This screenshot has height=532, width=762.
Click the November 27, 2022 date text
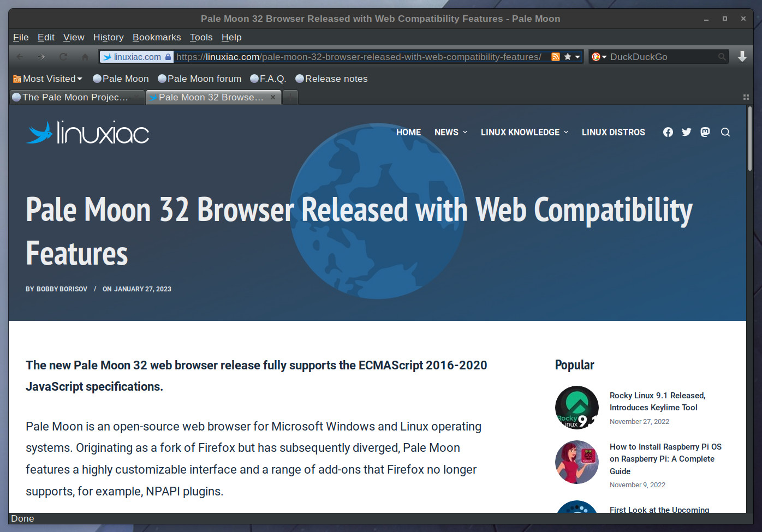639,422
